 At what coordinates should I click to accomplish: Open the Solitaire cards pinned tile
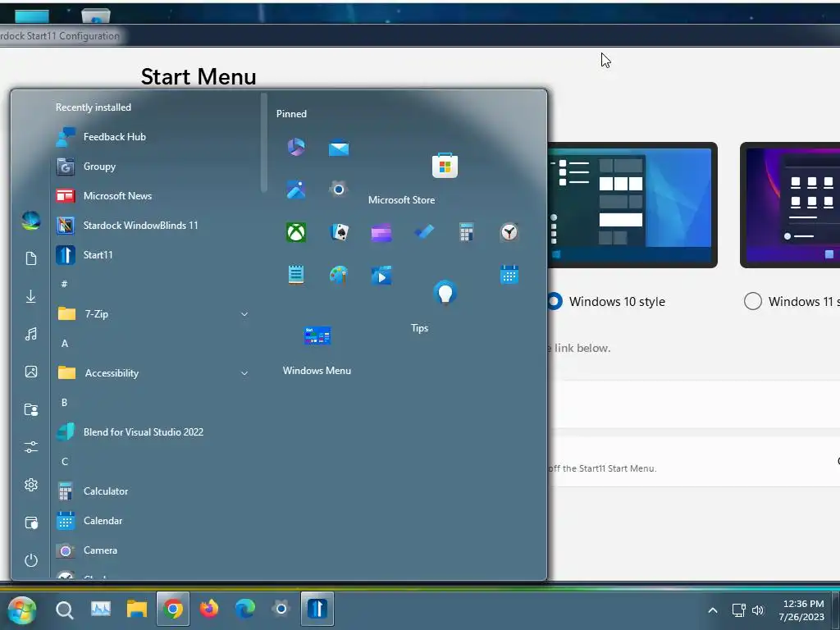339,232
